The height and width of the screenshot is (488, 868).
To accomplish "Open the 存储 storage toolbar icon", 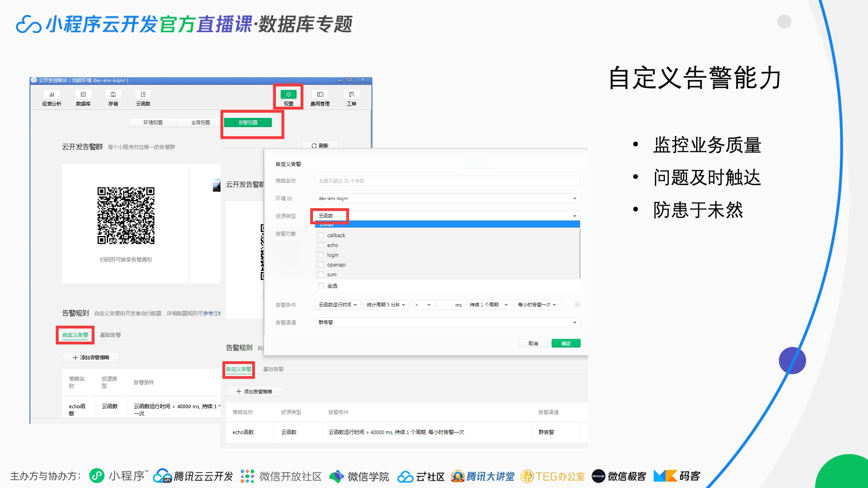I will click(x=113, y=98).
